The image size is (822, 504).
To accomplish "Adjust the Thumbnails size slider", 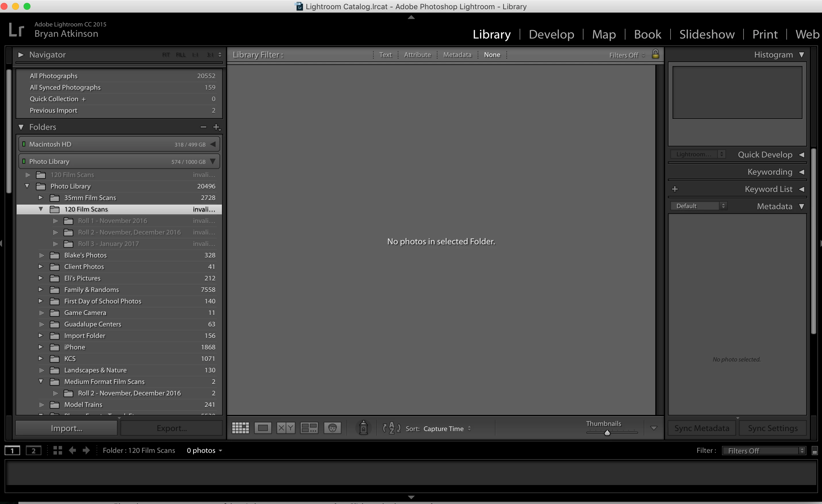I will [607, 433].
